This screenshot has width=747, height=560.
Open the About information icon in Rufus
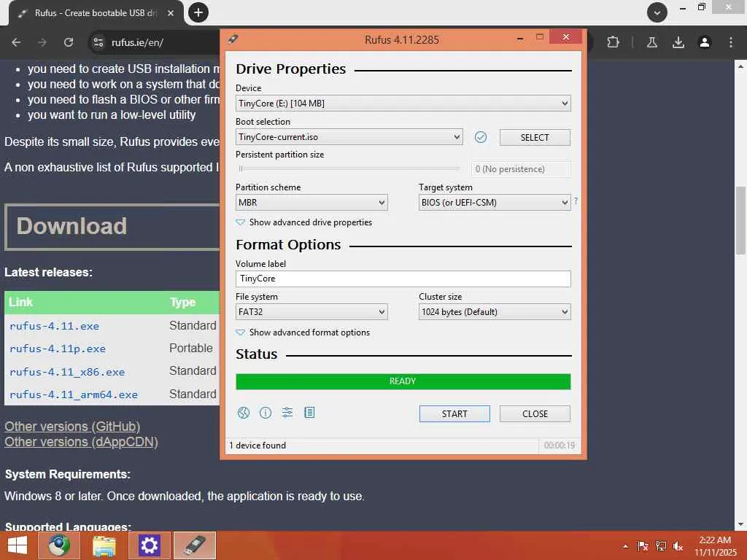click(x=266, y=413)
